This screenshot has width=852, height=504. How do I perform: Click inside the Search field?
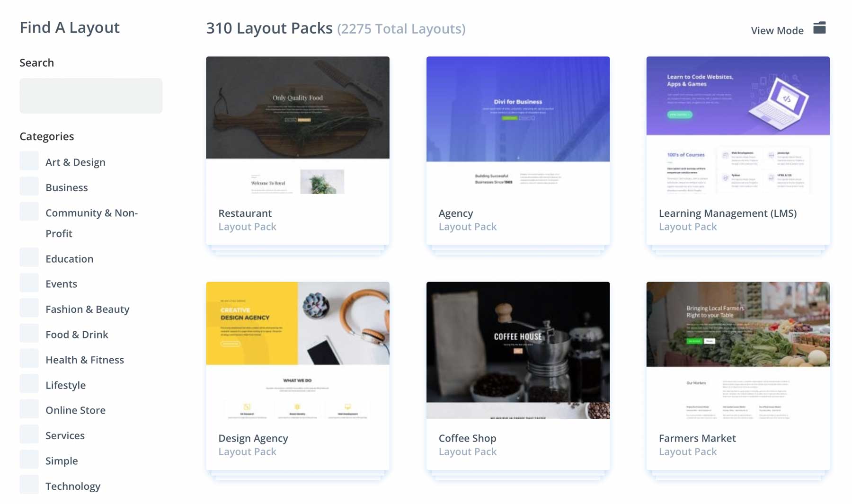pyautogui.click(x=91, y=95)
